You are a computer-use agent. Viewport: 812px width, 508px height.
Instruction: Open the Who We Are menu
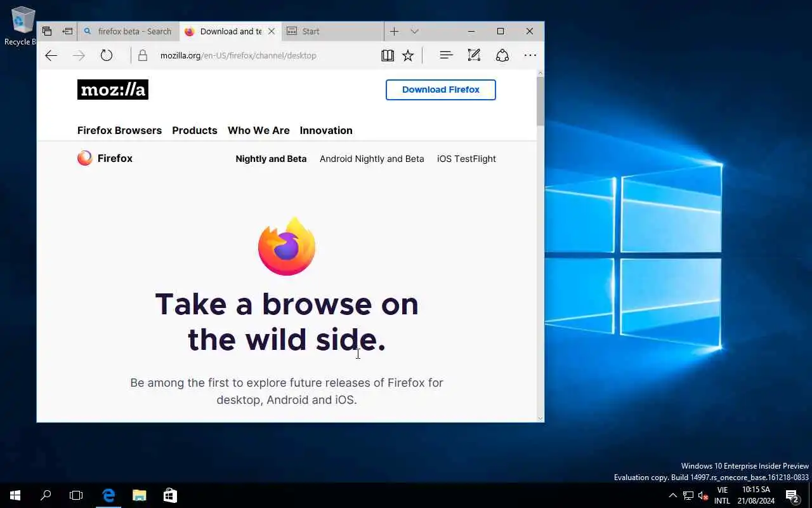(x=259, y=130)
